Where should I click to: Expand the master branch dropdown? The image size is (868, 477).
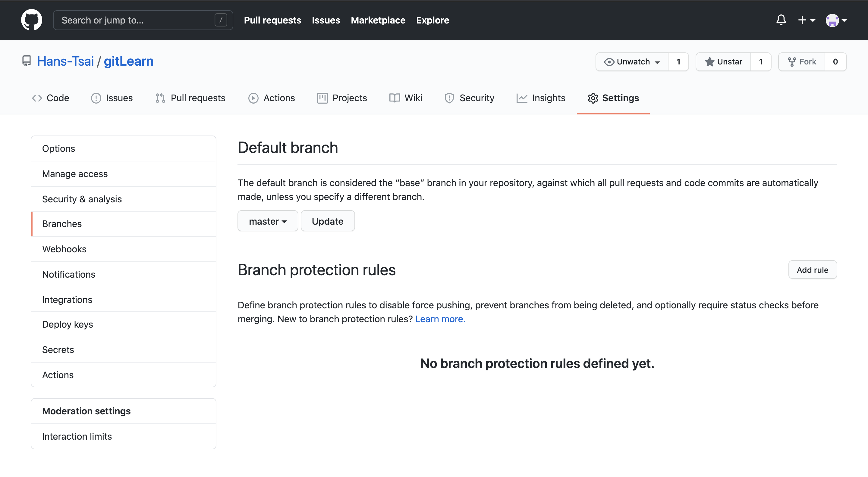[268, 221]
